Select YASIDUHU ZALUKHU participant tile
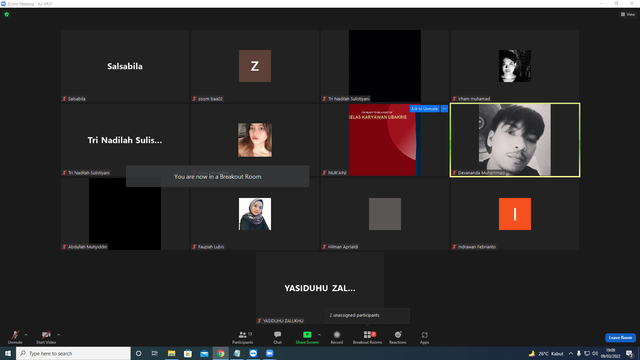The height and width of the screenshot is (360, 640). click(320, 288)
